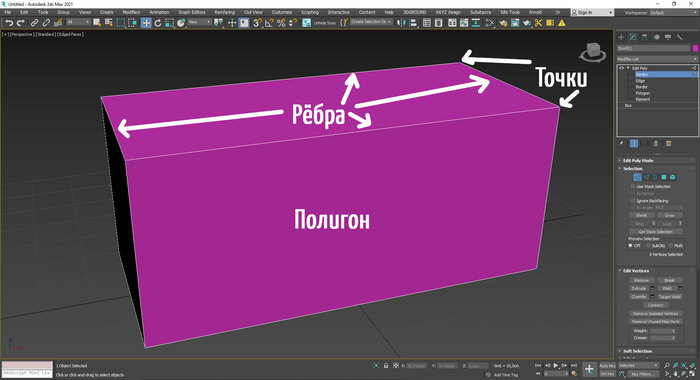
Task: Collapse the Edit Vertices rollout
Action: click(x=636, y=271)
